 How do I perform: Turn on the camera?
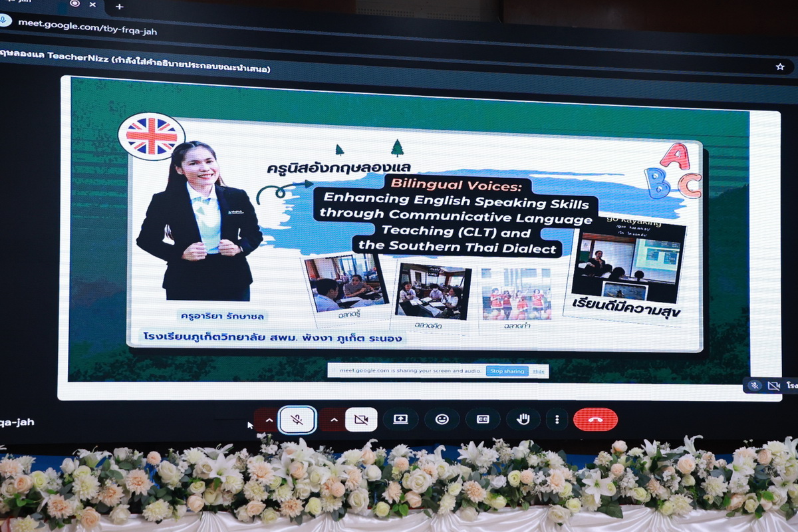pyautogui.click(x=361, y=420)
